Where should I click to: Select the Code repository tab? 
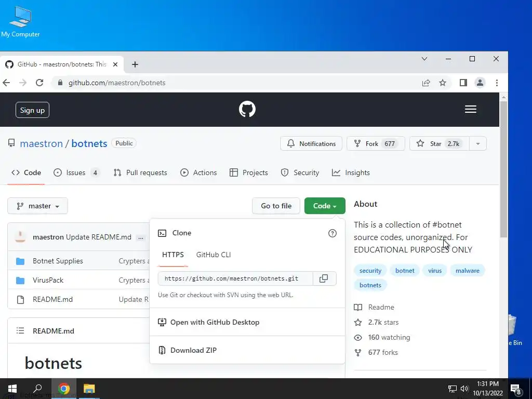coord(26,172)
